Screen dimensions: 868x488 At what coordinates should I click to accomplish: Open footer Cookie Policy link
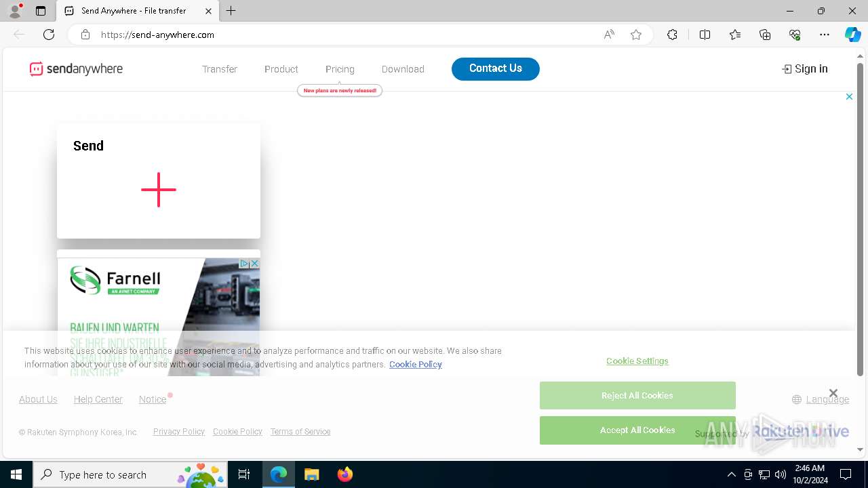(x=237, y=432)
